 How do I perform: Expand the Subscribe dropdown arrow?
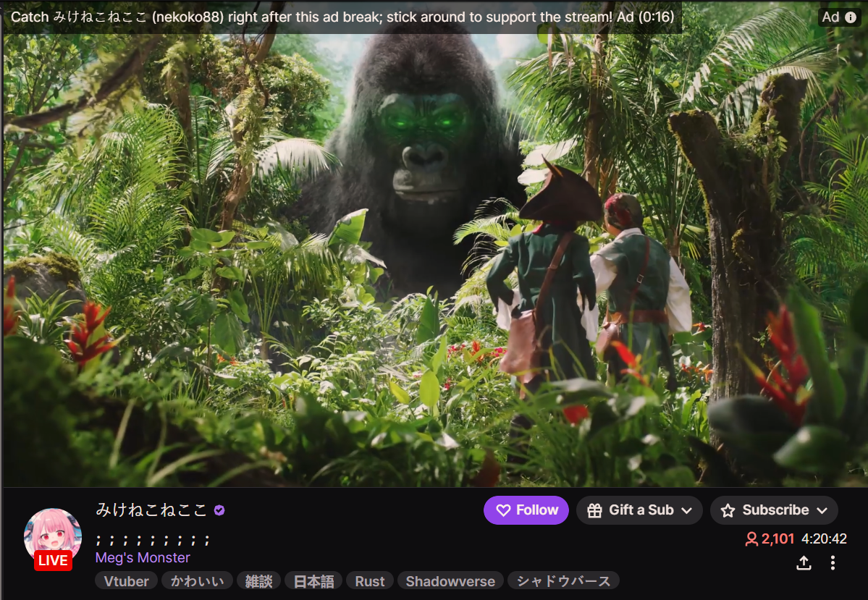coord(822,511)
